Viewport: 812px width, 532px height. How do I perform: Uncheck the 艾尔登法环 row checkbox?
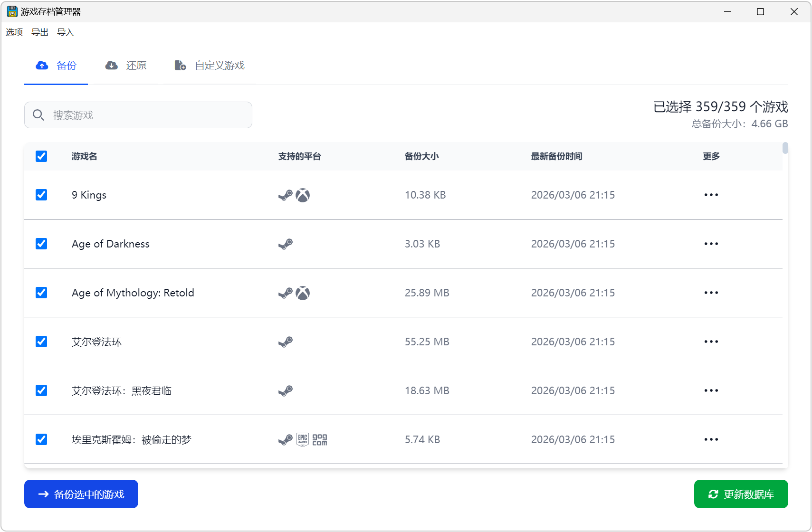41,342
